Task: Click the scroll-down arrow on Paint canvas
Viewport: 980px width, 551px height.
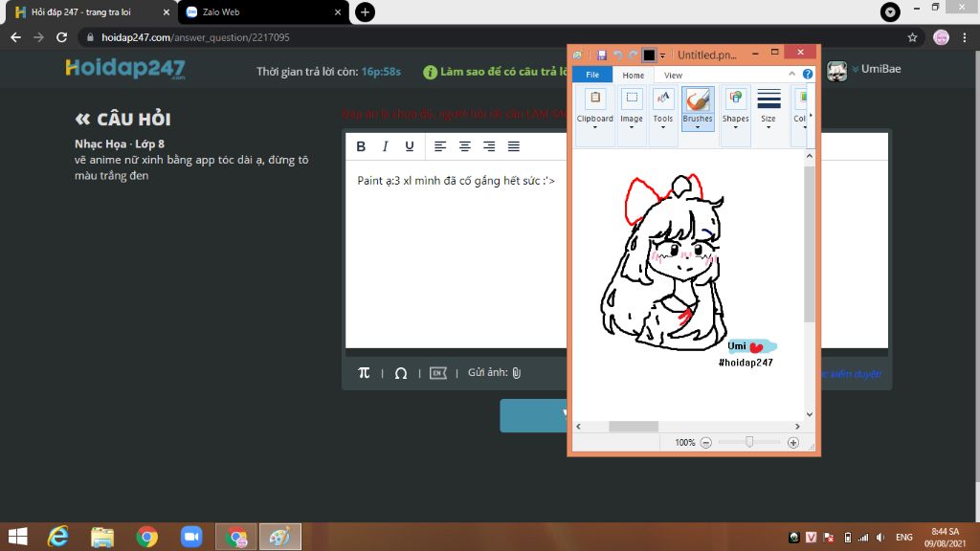Action: (810, 414)
